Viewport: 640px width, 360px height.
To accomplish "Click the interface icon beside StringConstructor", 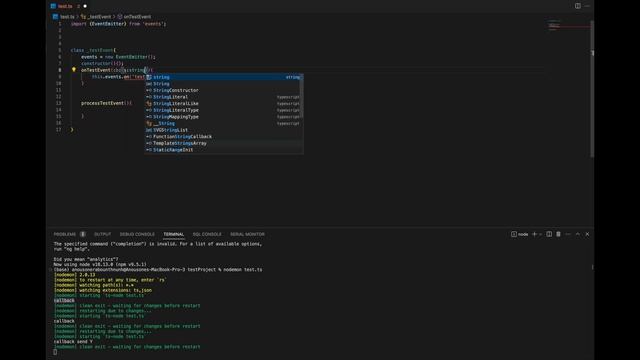I will pyautogui.click(x=149, y=90).
